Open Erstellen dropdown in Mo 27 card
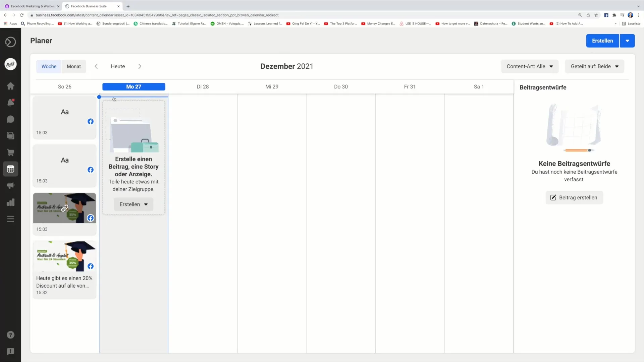This screenshot has width=644, height=362. click(133, 204)
